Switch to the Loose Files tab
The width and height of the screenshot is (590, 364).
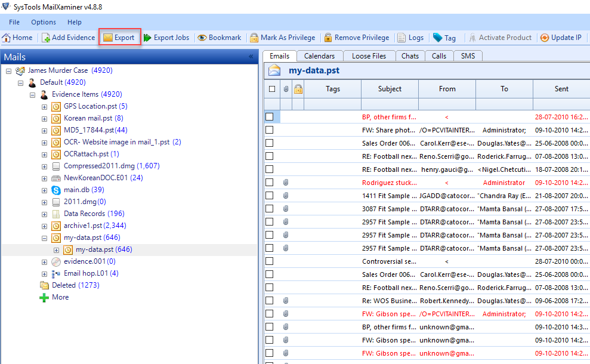click(369, 56)
